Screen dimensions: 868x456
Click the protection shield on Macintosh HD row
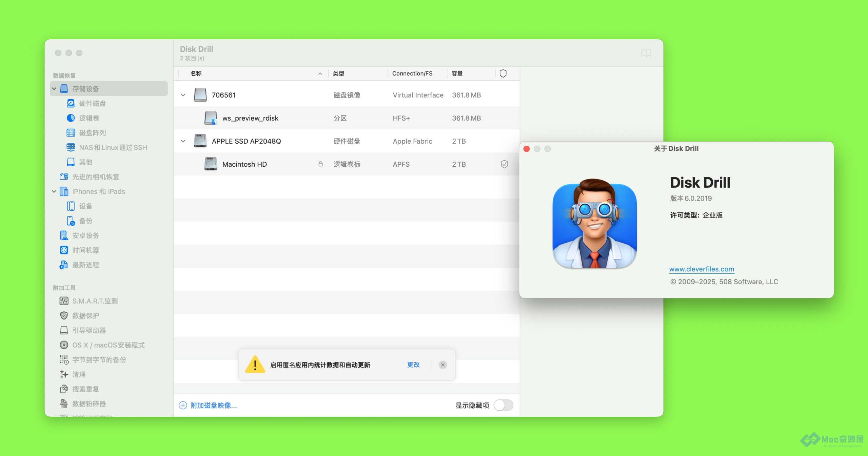click(504, 164)
